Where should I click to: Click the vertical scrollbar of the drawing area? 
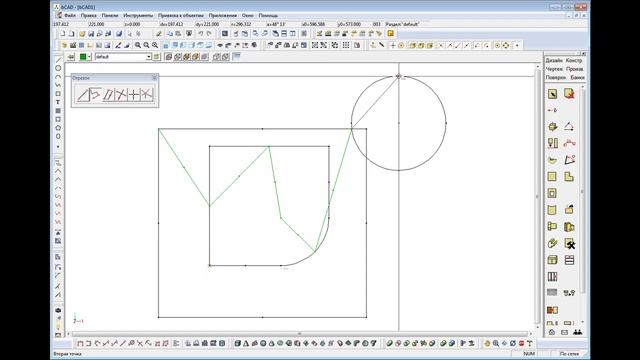(538, 197)
